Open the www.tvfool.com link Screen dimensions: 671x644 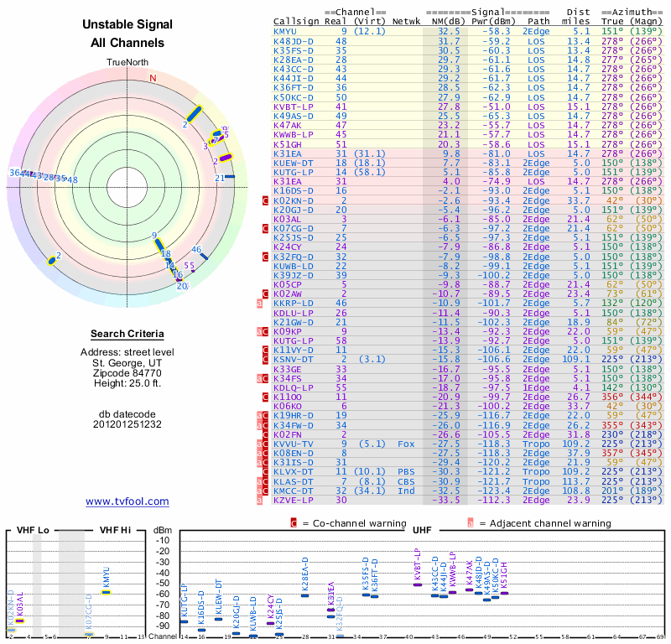click(127, 501)
